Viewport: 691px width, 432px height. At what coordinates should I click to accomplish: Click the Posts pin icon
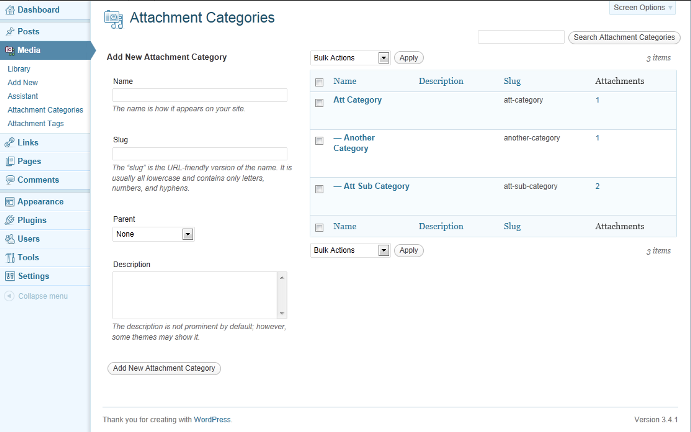pos(9,31)
